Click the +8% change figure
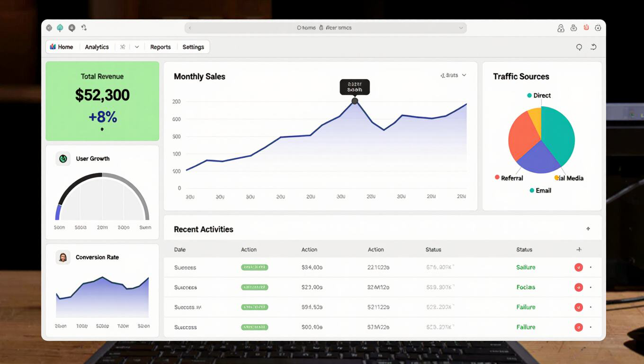The height and width of the screenshot is (364, 644). pyautogui.click(x=103, y=117)
